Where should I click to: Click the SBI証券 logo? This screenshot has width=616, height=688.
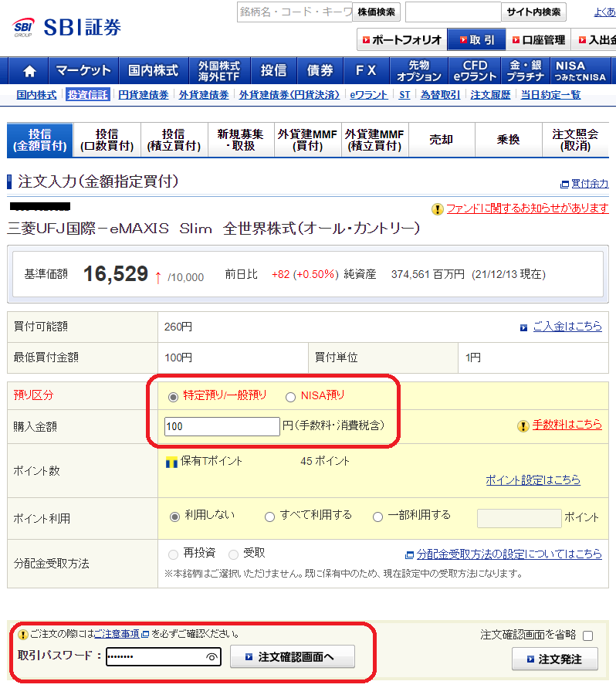pos(66,28)
